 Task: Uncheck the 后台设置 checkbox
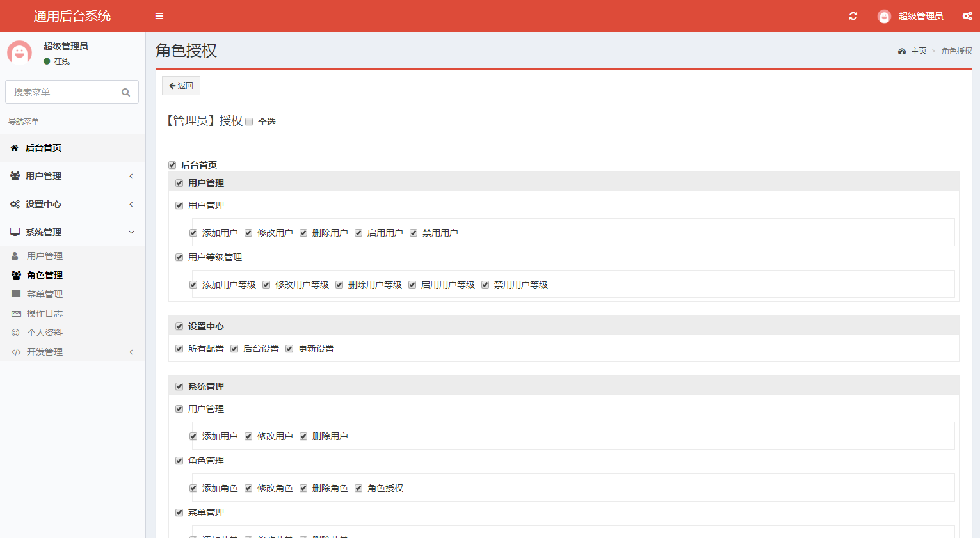(234, 349)
